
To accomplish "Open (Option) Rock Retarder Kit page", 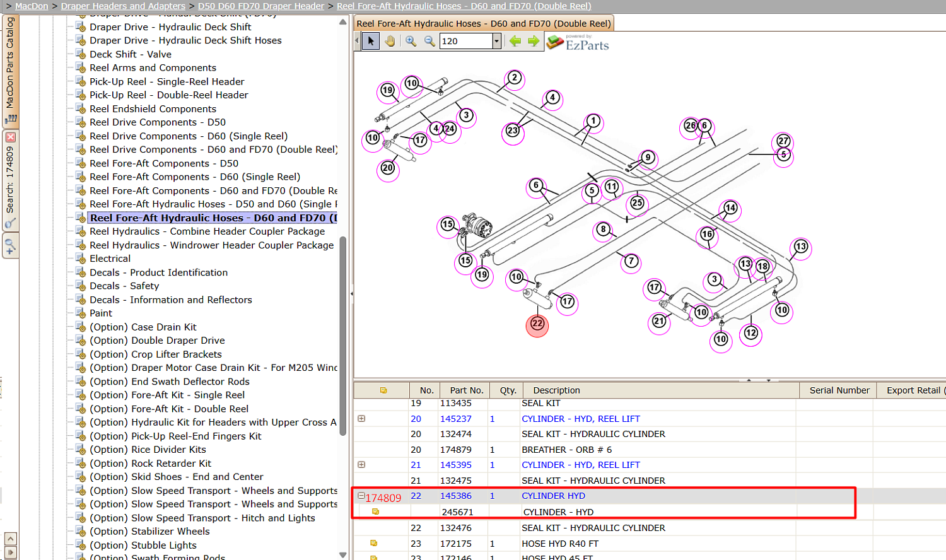I will coord(150,463).
